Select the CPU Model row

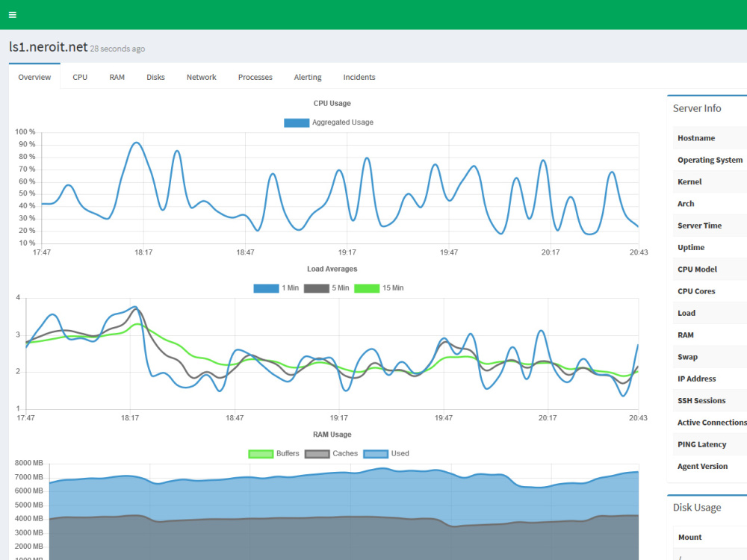(x=710, y=270)
